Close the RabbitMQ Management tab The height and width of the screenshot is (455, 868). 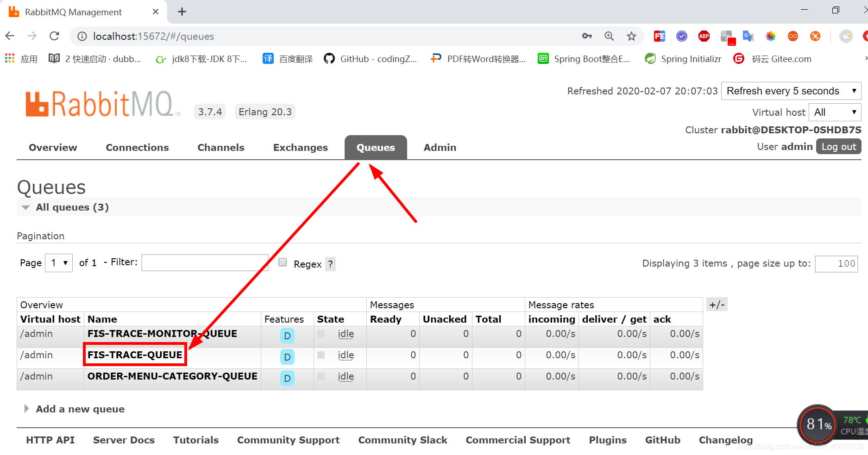156,12
